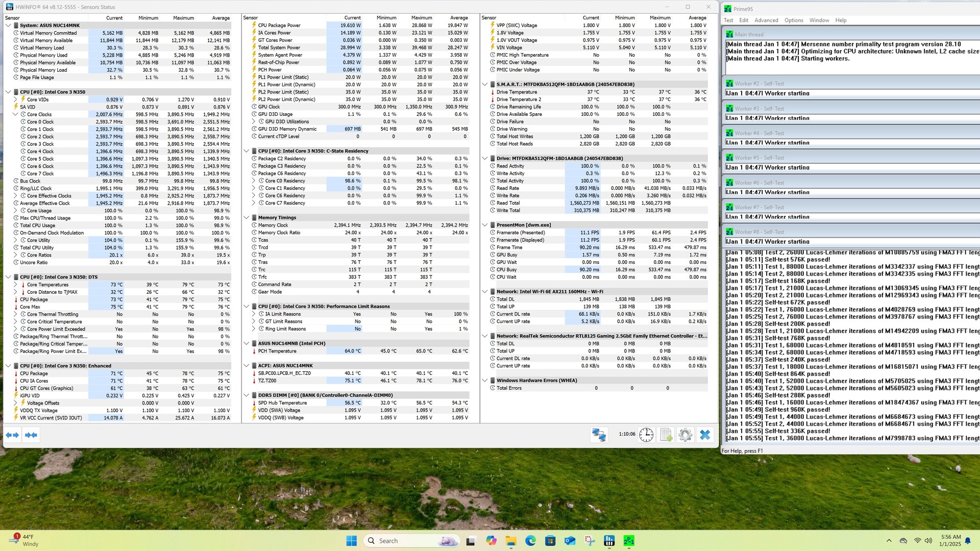The height and width of the screenshot is (551, 980).
Task: Select the CPU Package Power row
Action: [x=279, y=25]
